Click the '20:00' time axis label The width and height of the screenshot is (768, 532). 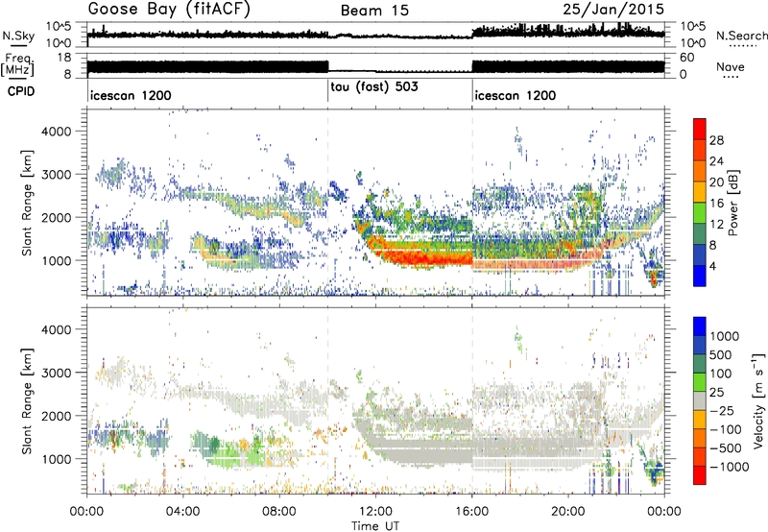coord(568,511)
